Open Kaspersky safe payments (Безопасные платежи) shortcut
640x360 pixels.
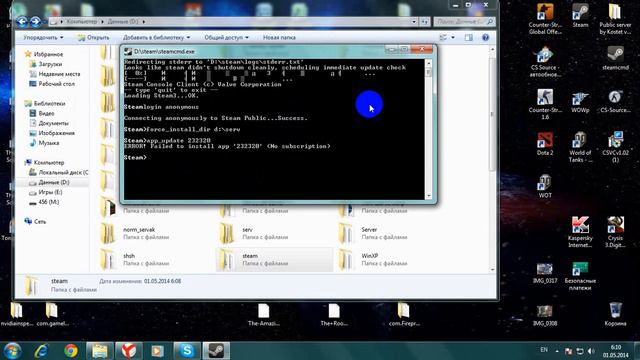[580, 276]
